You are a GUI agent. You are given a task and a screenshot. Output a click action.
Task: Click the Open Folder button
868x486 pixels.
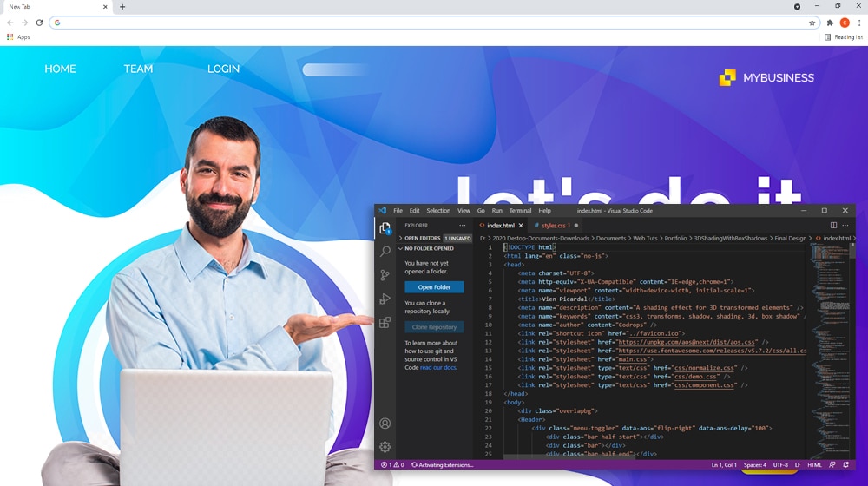point(434,287)
